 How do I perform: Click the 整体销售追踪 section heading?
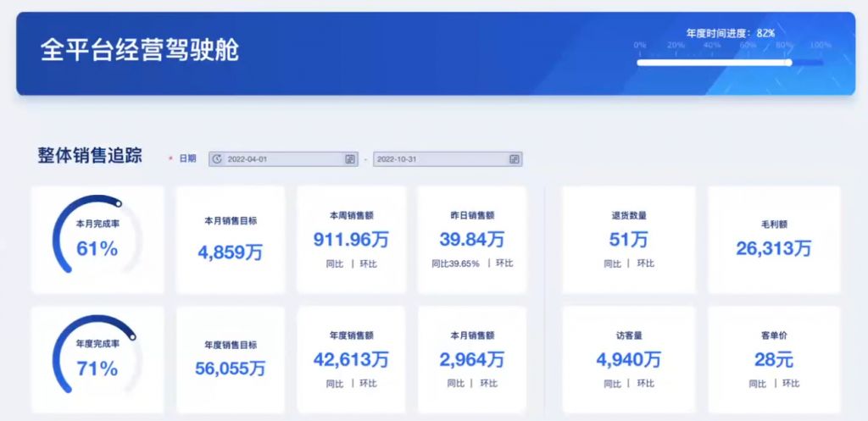90,156
